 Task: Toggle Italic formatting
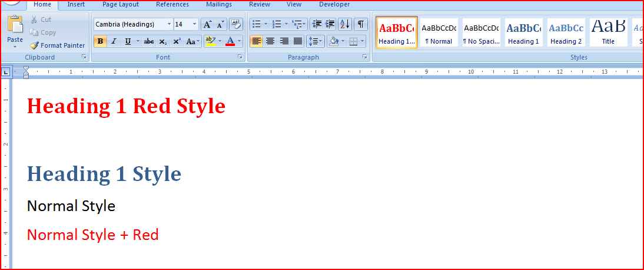tap(114, 41)
